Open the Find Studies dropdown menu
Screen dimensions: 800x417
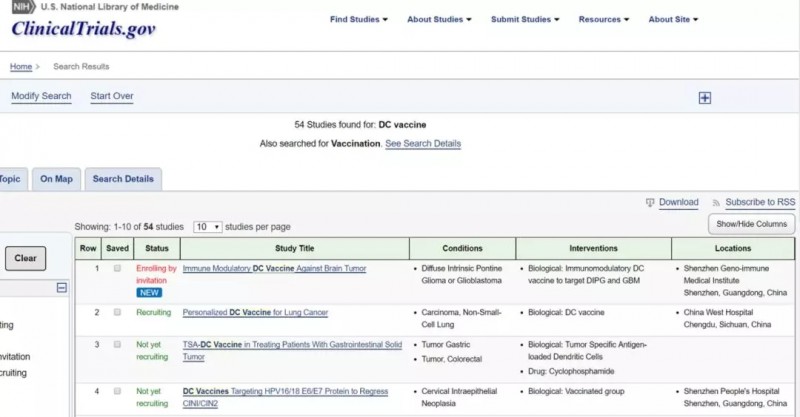pyautogui.click(x=359, y=19)
